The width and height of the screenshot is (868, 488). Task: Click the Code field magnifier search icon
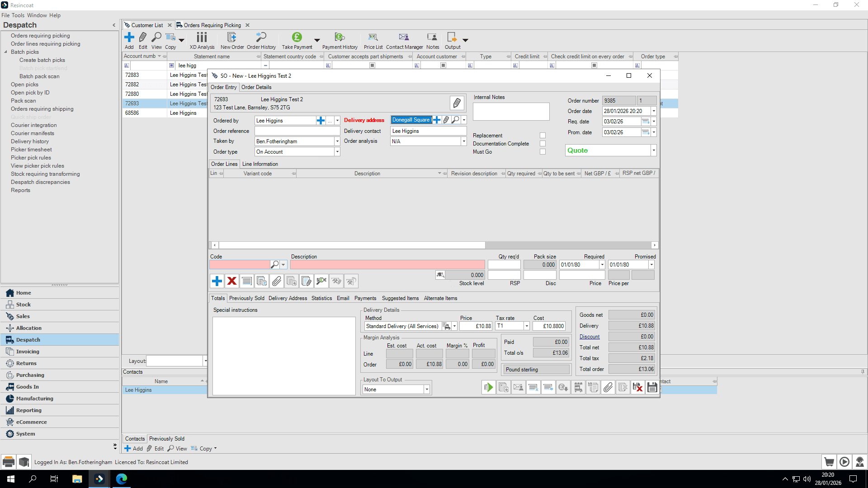274,265
